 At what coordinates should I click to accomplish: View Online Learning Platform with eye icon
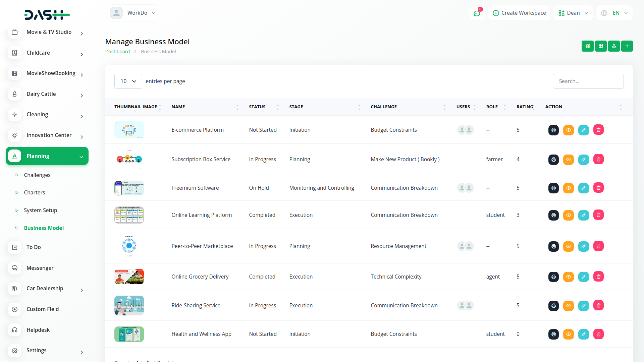click(569, 215)
